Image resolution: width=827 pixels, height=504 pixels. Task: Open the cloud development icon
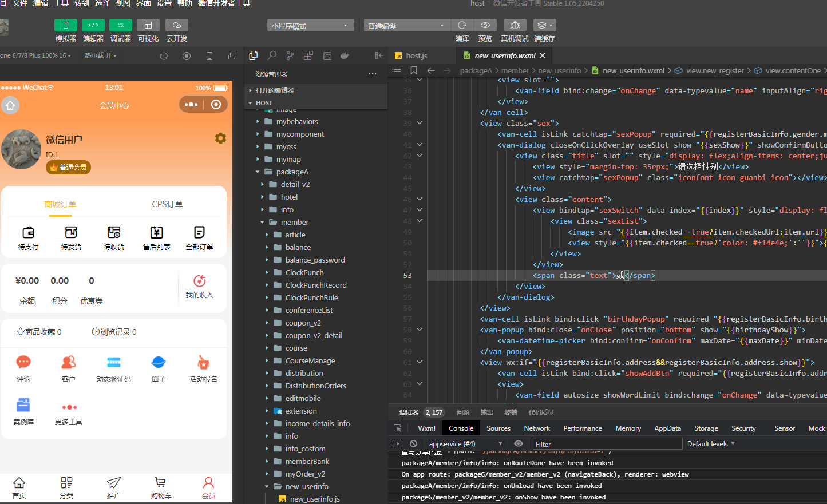[177, 25]
